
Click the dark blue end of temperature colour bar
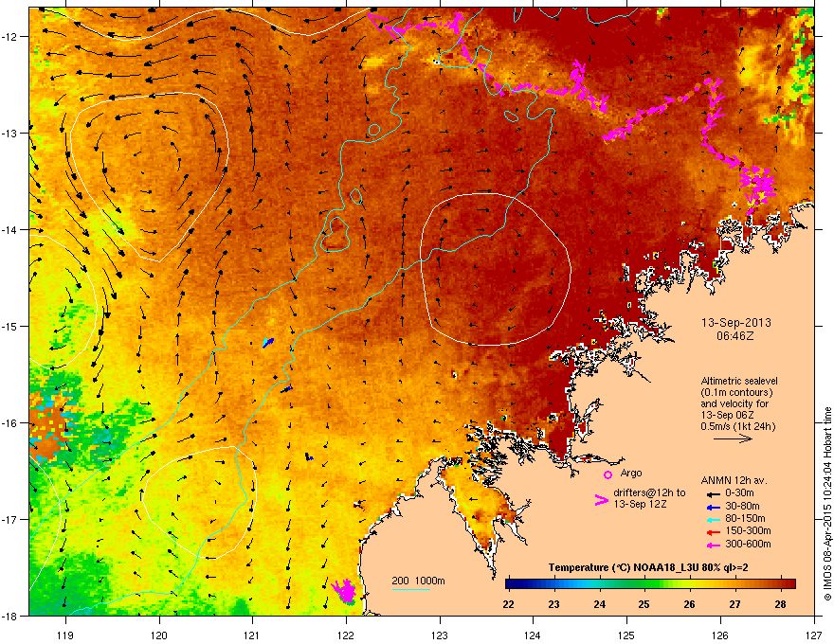pyautogui.click(x=511, y=584)
